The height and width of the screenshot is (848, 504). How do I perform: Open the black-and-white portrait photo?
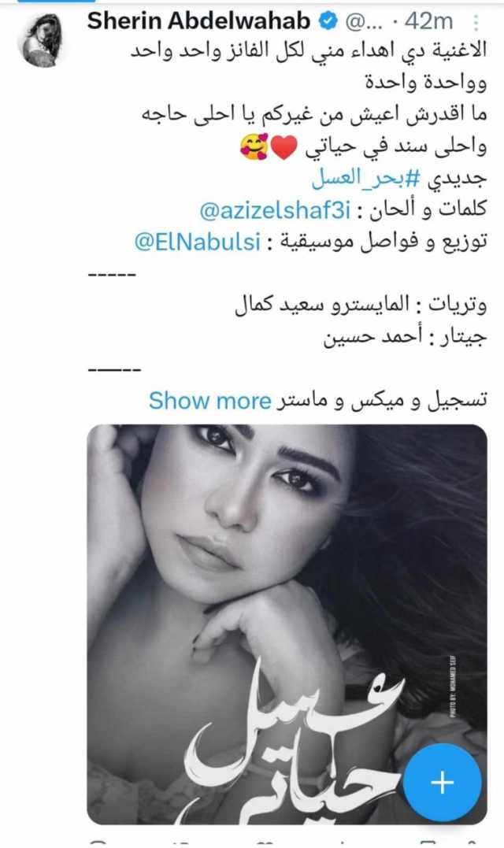[x=287, y=624]
